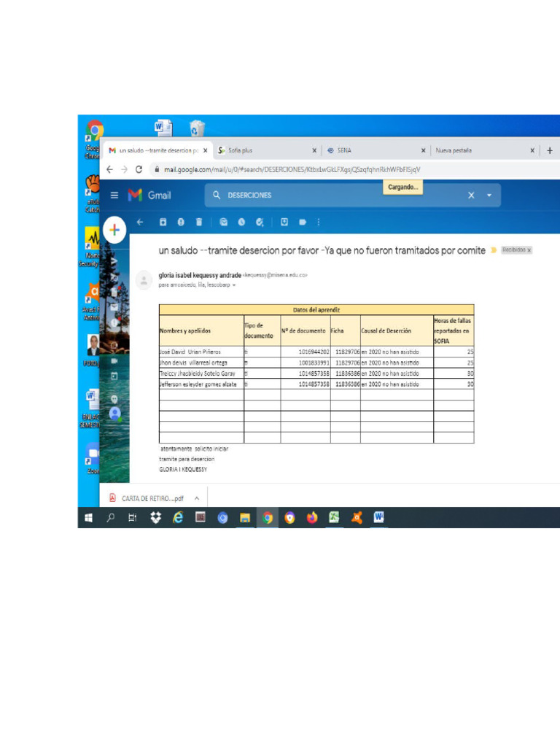Expand recipient details arrow below sender
The height and width of the screenshot is (747, 560).
[x=234, y=285]
